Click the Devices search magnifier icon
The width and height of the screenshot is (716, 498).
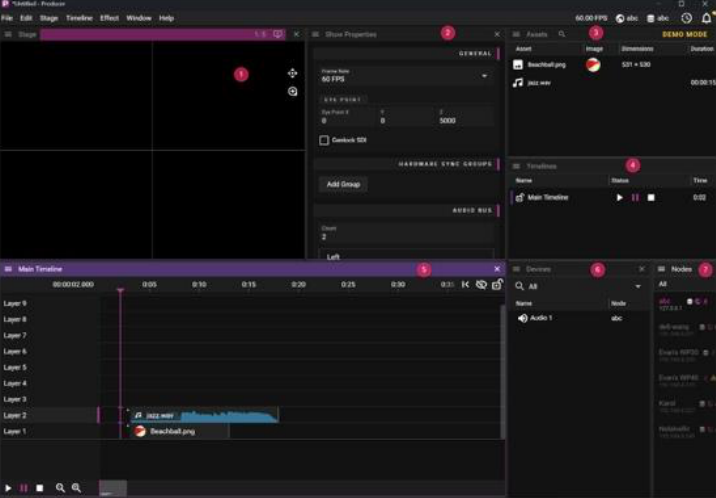[x=519, y=286]
